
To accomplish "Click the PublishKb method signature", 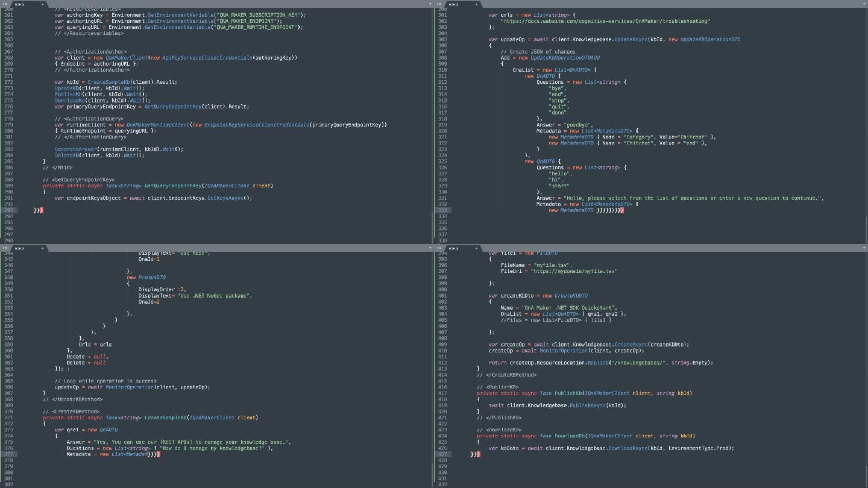I will [x=584, y=393].
